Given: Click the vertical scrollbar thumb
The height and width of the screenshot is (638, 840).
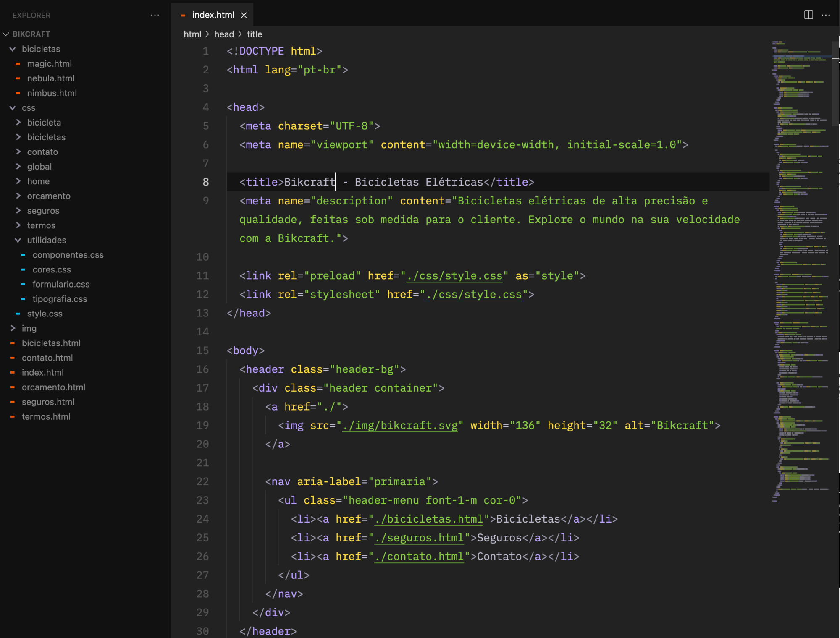Looking at the screenshot, I should [x=835, y=83].
